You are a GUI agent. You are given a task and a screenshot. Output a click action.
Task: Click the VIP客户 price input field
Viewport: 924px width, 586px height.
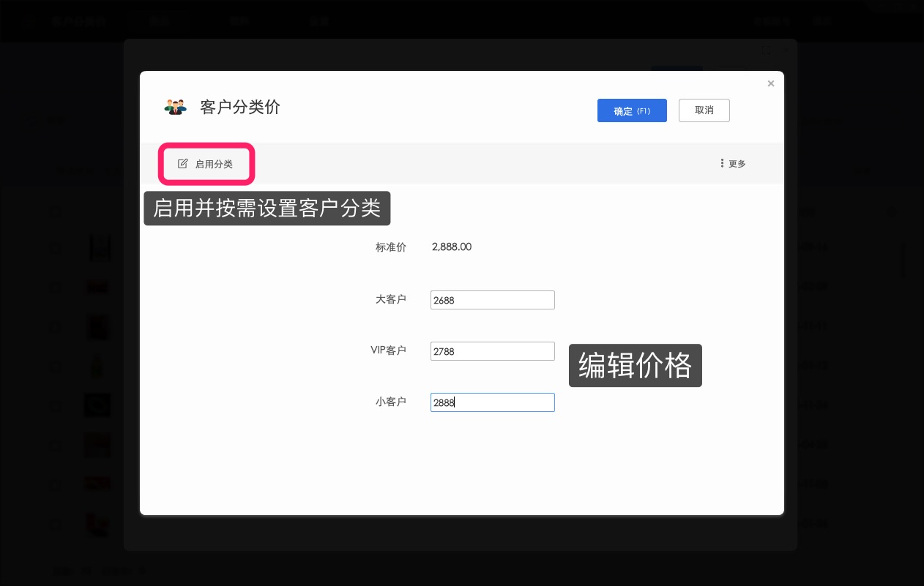(x=492, y=351)
